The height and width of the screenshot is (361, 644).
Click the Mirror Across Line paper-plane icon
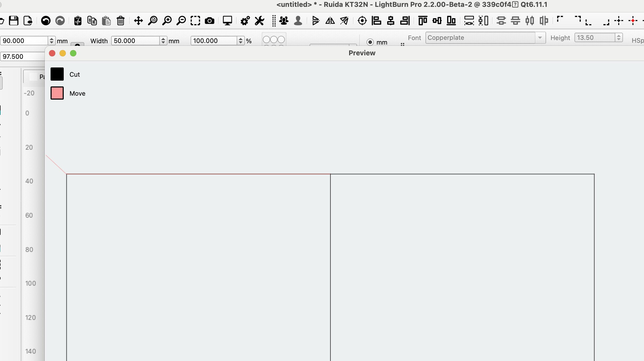(x=344, y=21)
